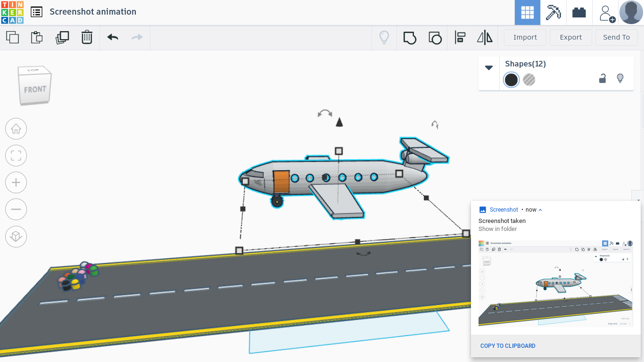Select the orange airplane door
644x362 pixels.
[281, 182]
